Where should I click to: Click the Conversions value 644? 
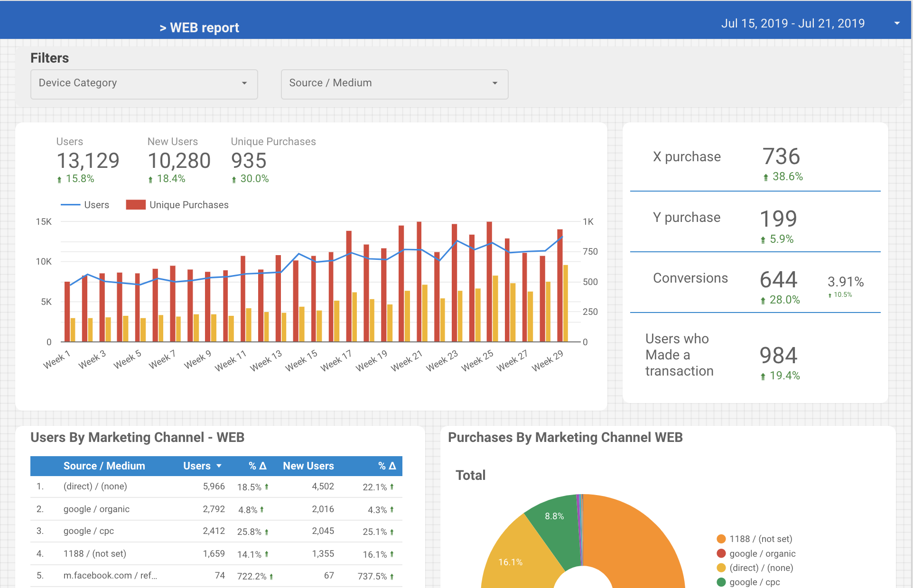(779, 279)
